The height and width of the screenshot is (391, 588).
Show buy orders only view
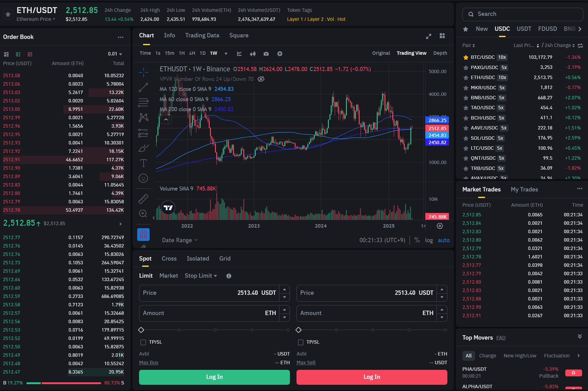click(18, 54)
